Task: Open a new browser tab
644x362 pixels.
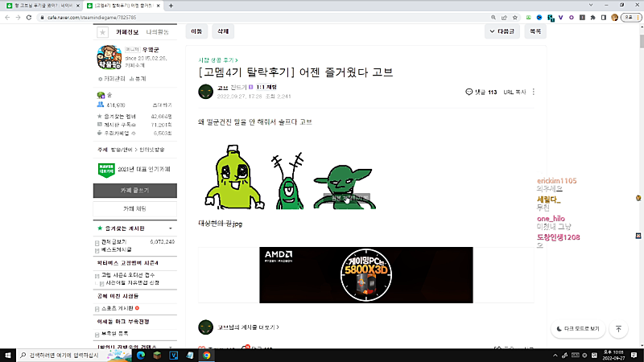Action: coord(171,6)
